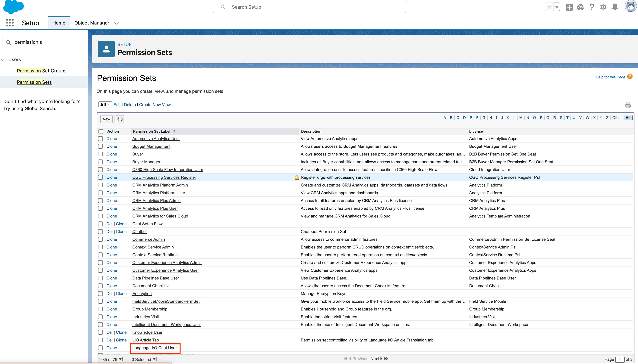Image resolution: width=638 pixels, height=364 pixels.
Task: Open Permission Set Groups in sidebar
Action: click(x=42, y=71)
